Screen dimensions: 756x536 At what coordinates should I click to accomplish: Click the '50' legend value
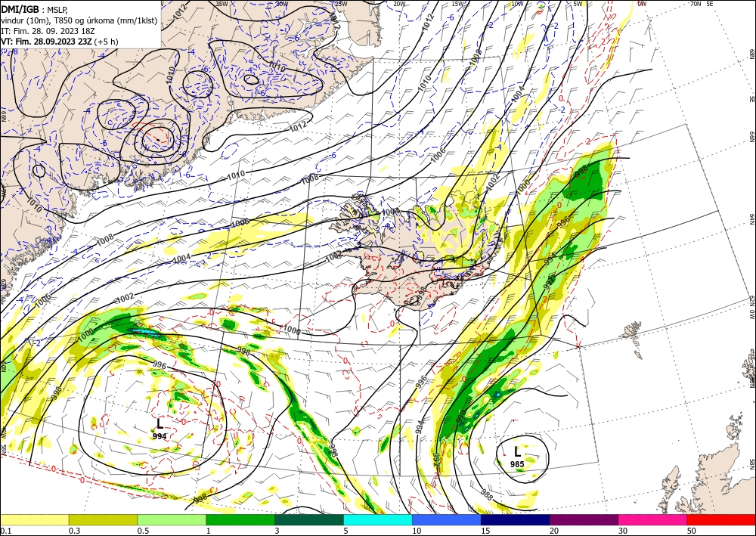coord(692,531)
